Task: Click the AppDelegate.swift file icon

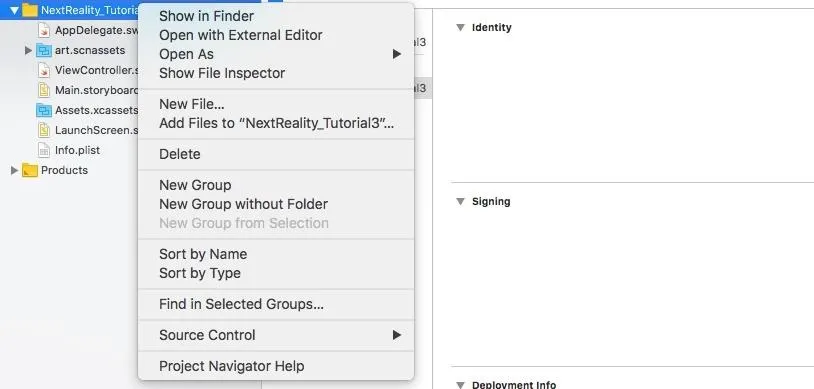Action: coord(44,30)
